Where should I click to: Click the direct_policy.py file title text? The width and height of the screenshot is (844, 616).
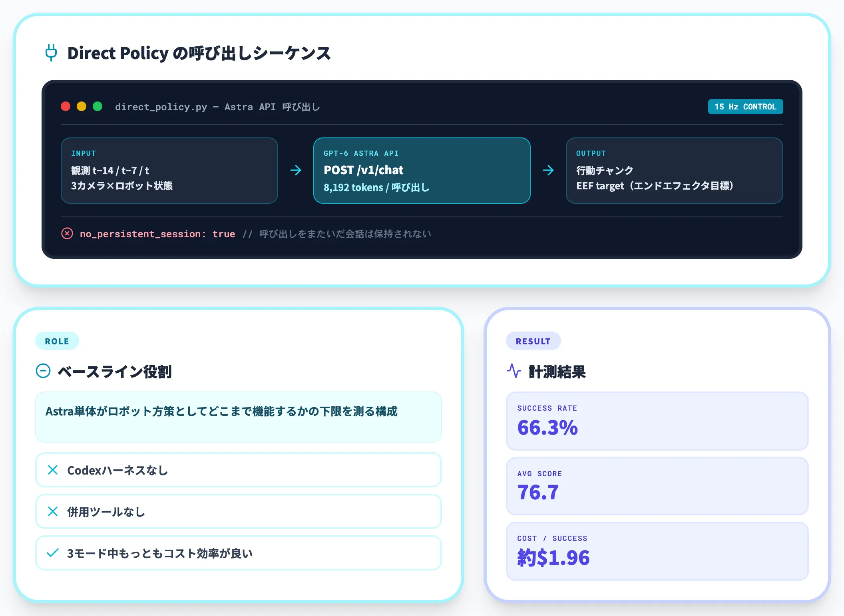tap(217, 107)
